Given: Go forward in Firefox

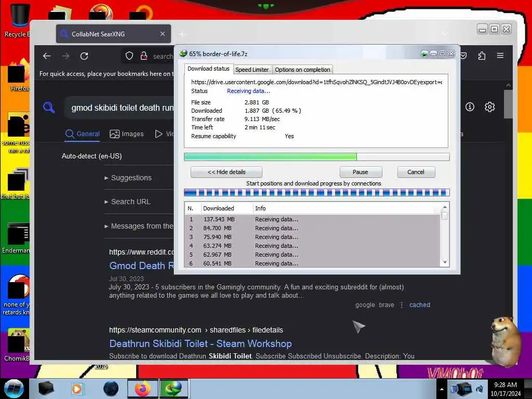Looking at the screenshot, I should click(x=65, y=56).
